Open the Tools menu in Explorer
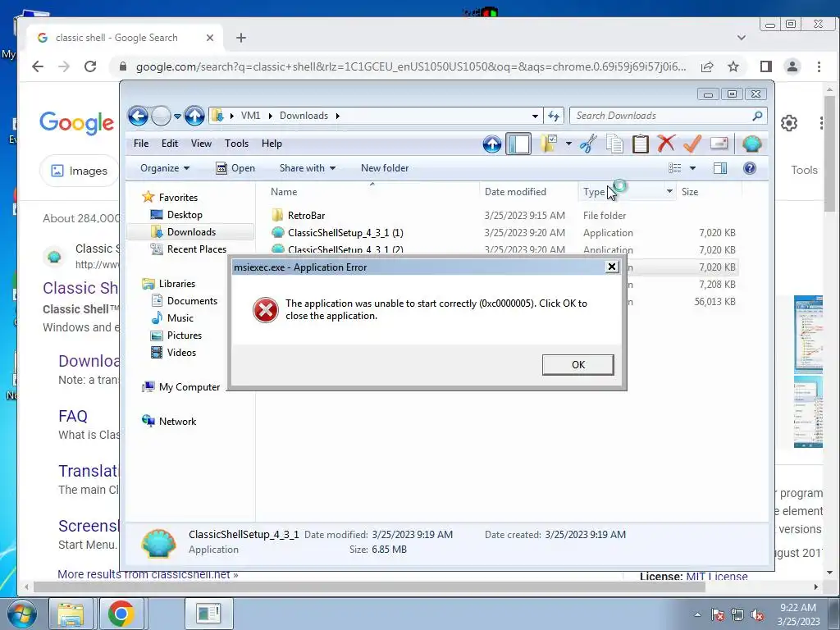 click(x=236, y=144)
